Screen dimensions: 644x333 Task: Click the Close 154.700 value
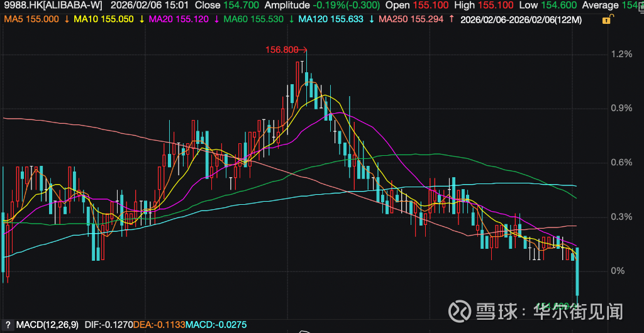(227, 5)
